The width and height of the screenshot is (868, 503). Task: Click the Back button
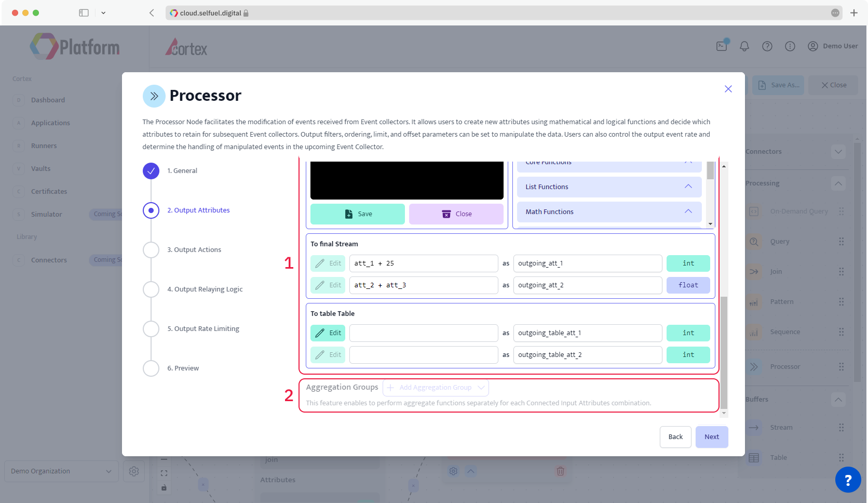pyautogui.click(x=675, y=437)
